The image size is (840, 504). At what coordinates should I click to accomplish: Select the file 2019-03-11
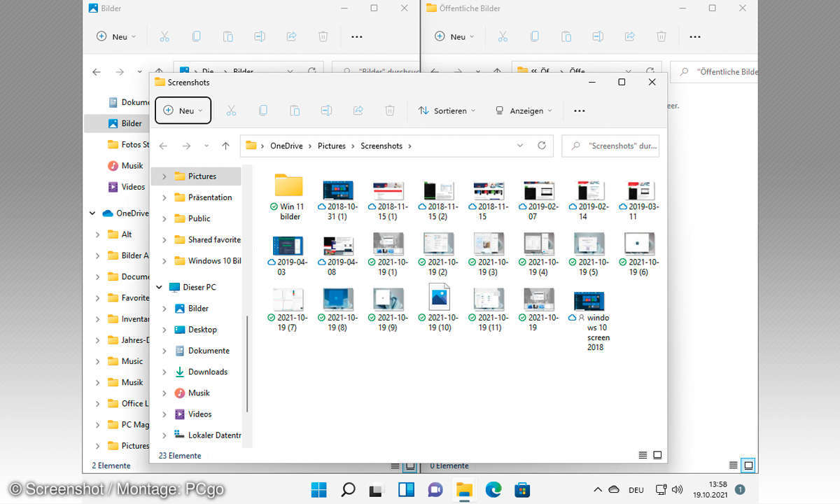click(640, 200)
